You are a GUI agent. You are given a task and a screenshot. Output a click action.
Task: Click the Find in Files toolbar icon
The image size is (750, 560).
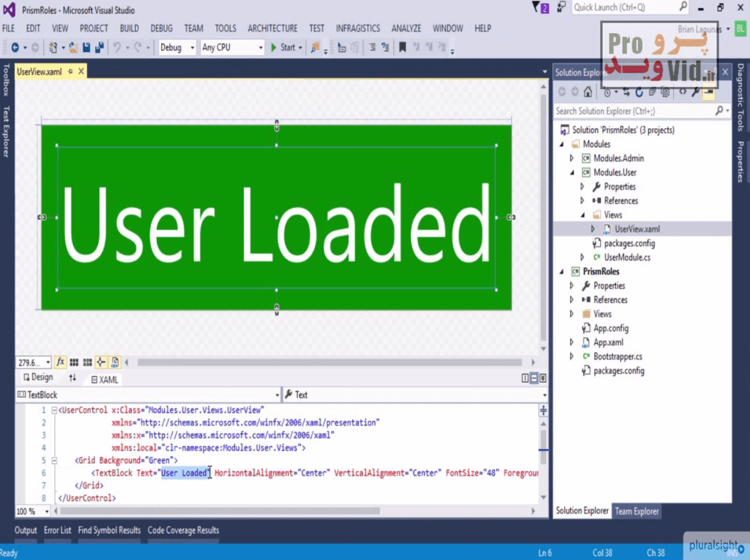pos(315,48)
